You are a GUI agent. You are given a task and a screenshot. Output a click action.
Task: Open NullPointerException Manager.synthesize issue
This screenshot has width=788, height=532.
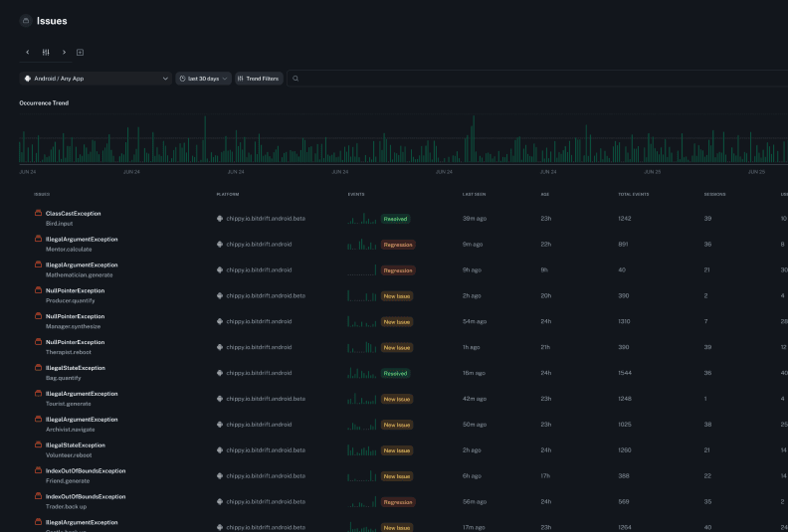tap(75, 316)
